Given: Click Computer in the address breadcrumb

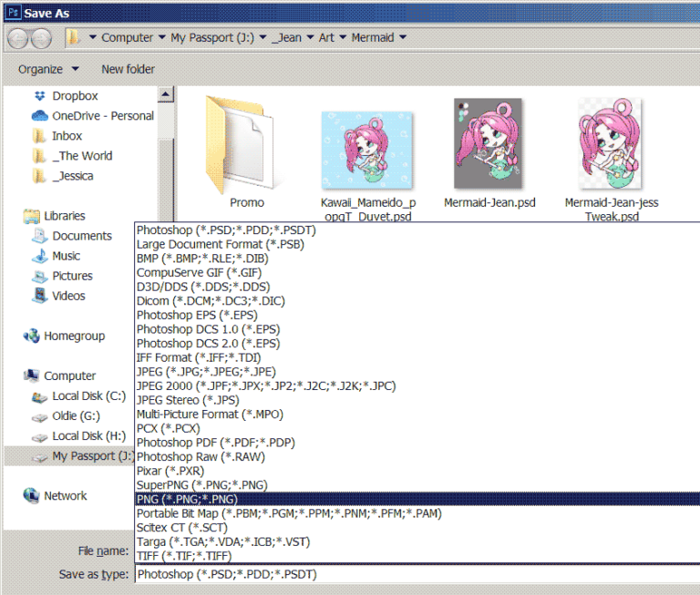Looking at the screenshot, I should point(128,38).
